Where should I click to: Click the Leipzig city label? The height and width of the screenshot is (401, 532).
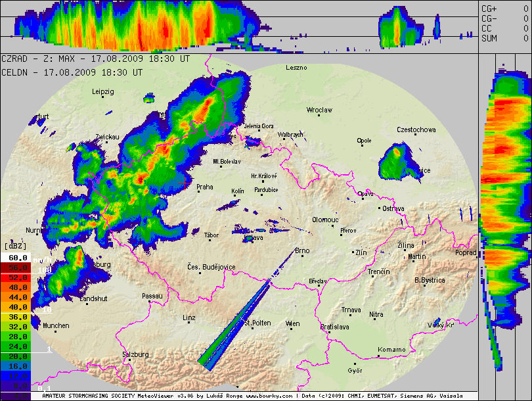coord(103,91)
